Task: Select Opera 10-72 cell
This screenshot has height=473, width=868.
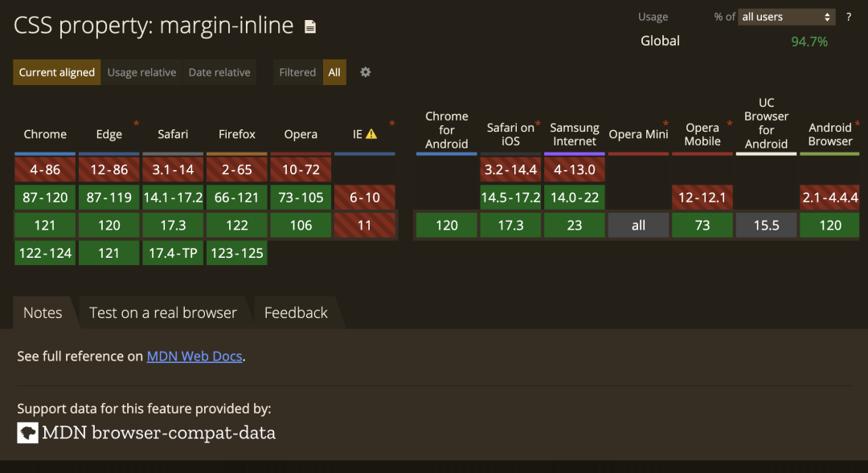Action: [301, 169]
